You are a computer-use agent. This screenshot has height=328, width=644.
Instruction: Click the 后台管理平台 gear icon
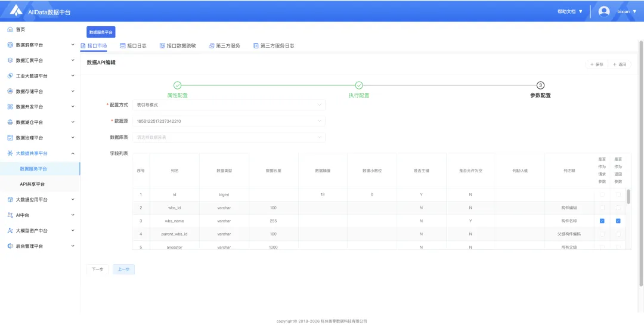tap(10, 246)
